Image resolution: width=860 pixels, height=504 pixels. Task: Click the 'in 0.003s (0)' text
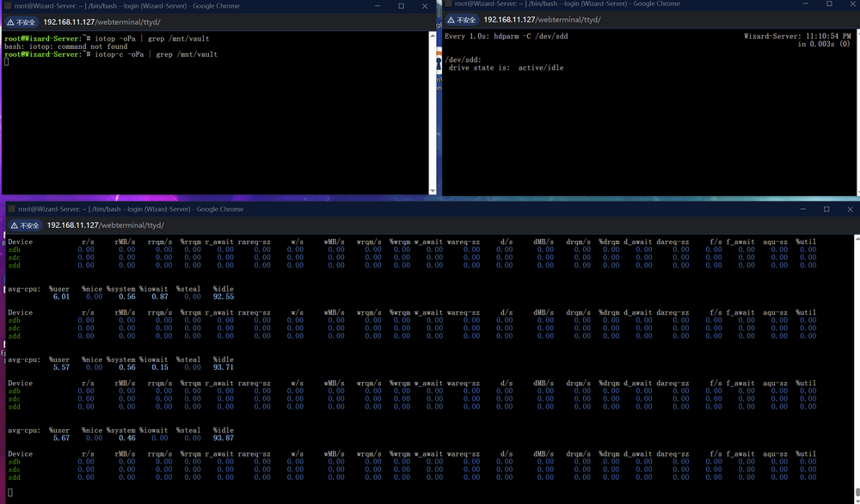825,44
